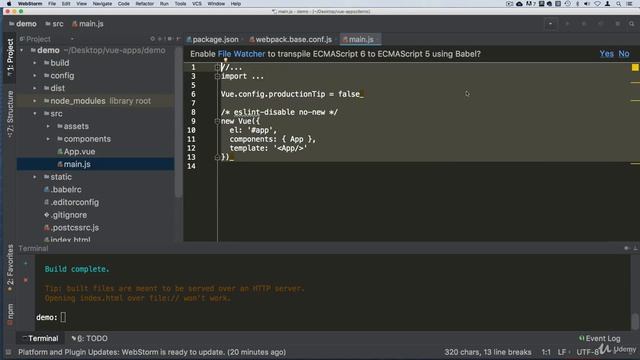Screen dimensions: 640x360
Task: Click the demo breadcrumb in navigation bar
Action: (x=23, y=24)
